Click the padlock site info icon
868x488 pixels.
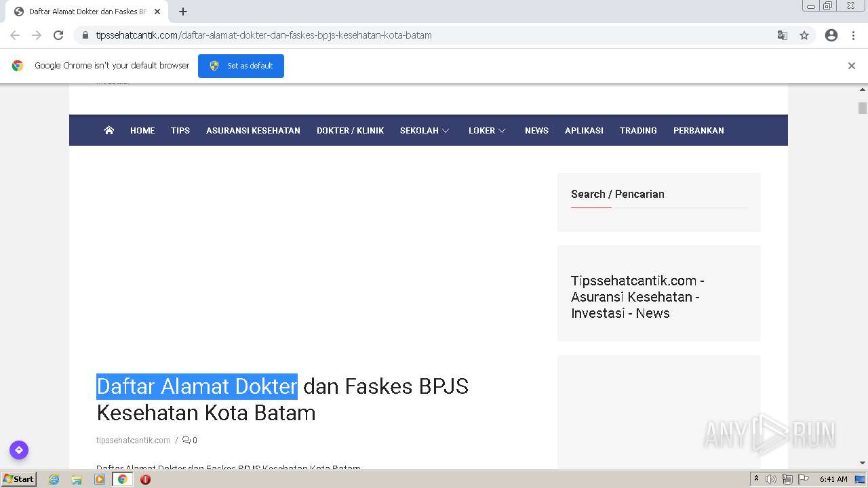(85, 35)
